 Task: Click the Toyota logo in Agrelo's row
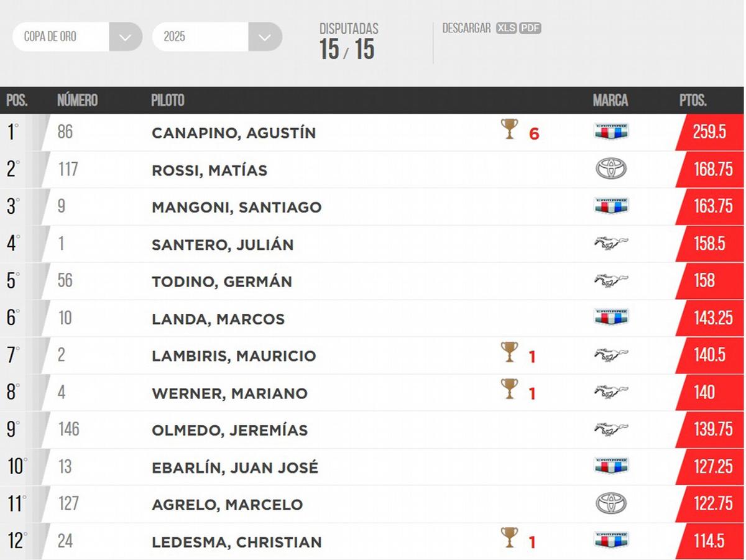(x=611, y=503)
